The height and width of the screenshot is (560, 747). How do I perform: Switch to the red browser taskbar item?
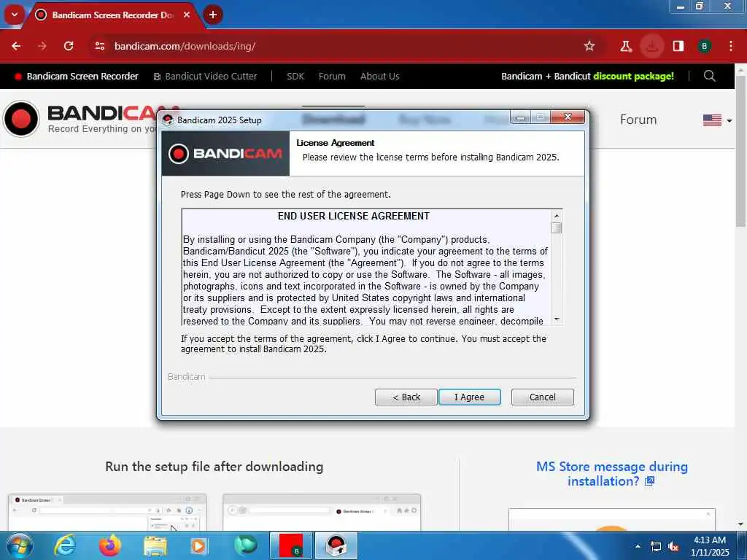tap(290, 545)
